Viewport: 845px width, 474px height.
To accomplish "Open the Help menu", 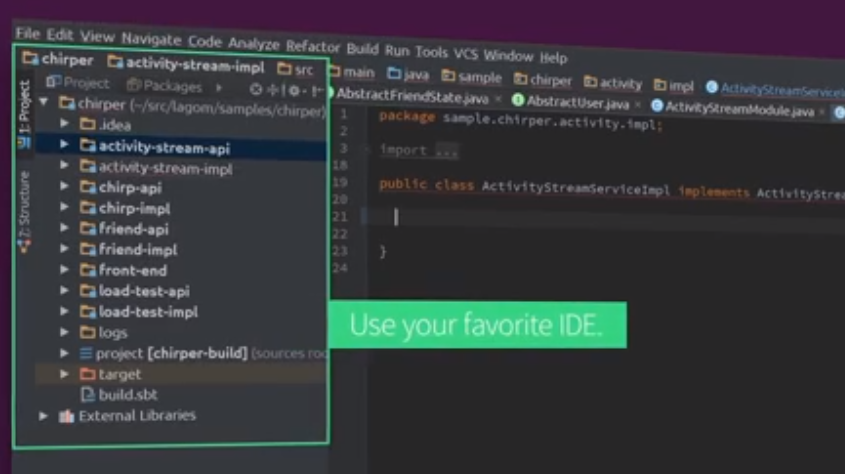I will (553, 58).
